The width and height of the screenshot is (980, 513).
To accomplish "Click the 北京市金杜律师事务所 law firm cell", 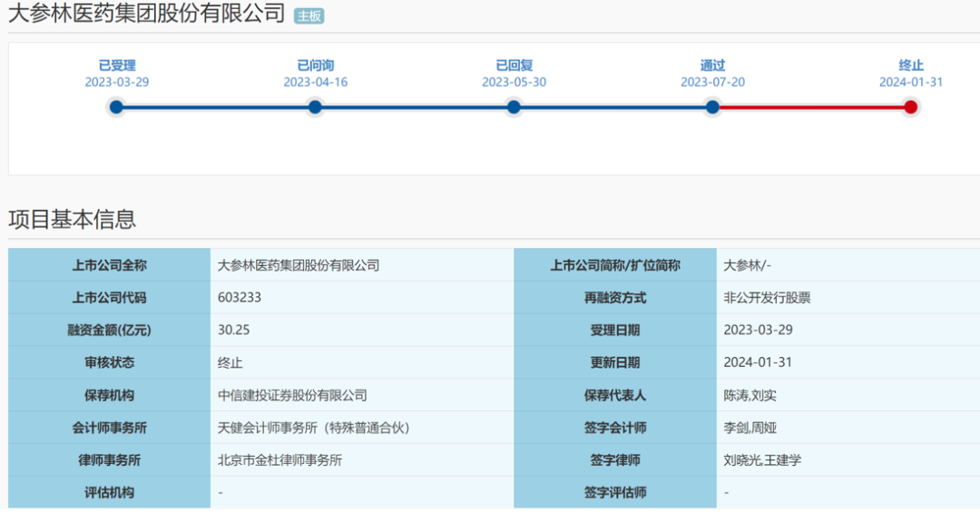I will pos(280,460).
